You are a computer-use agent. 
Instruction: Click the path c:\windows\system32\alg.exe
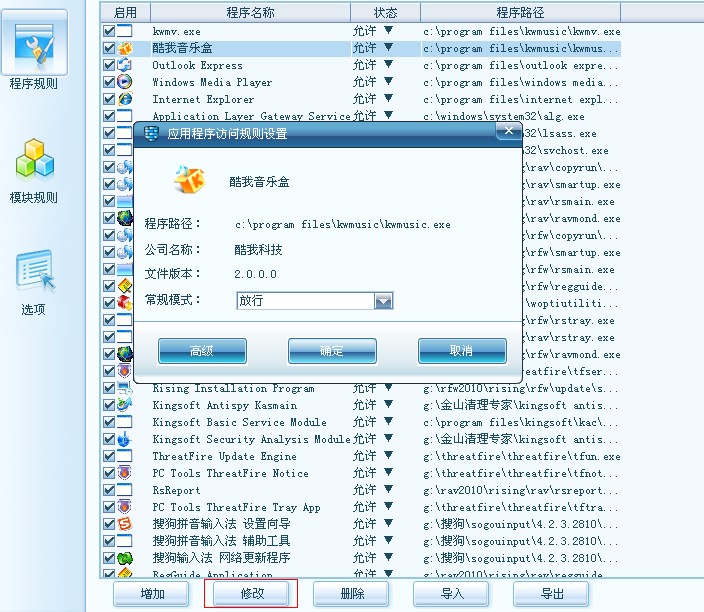click(x=504, y=117)
